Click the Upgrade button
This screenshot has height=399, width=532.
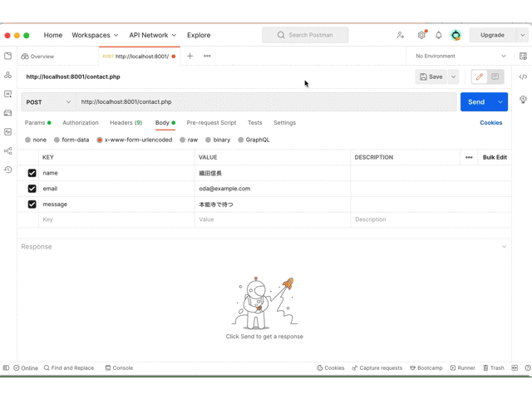click(x=492, y=35)
